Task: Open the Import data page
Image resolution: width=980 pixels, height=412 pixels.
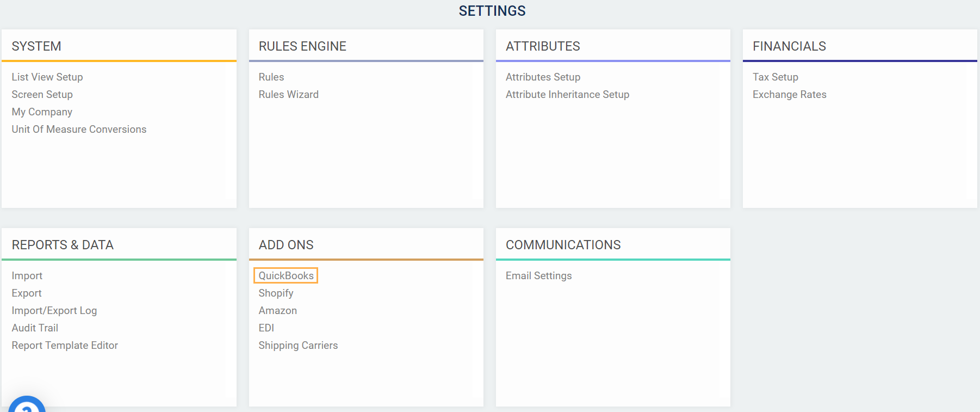Action: point(27,276)
